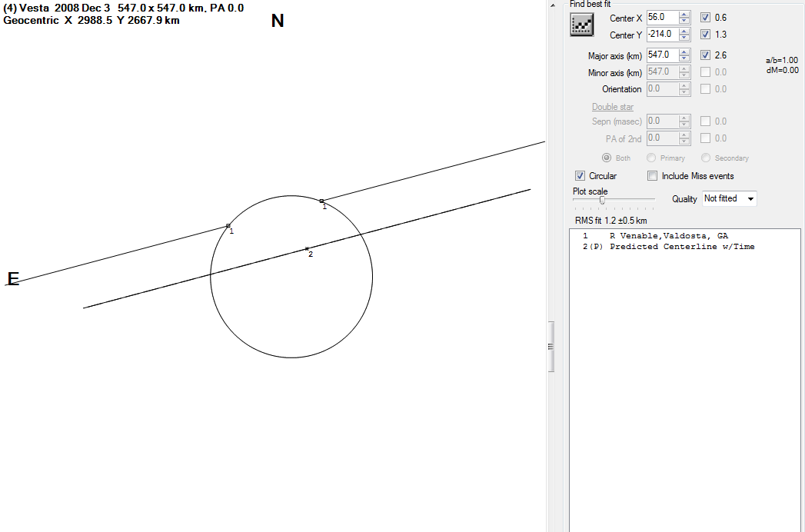The height and width of the screenshot is (532, 805).
Task: Toggle the Center X fit checkbox
Action: click(x=705, y=18)
